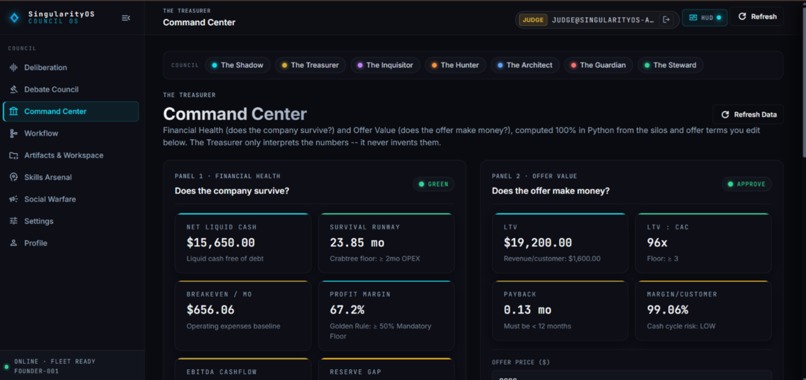
Task: Click the 'Must be < 12 months' text
Action: [537, 326]
